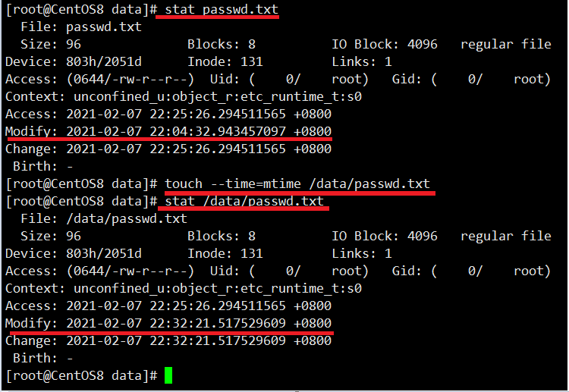569x392 pixels.
Task: Click the first Context unconfined_u line
Action: (184, 97)
